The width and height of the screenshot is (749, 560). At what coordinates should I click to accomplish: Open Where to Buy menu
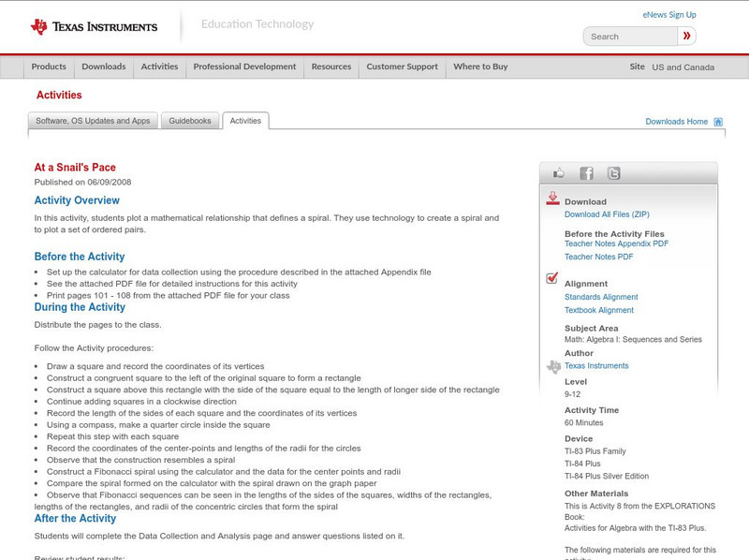480,66
